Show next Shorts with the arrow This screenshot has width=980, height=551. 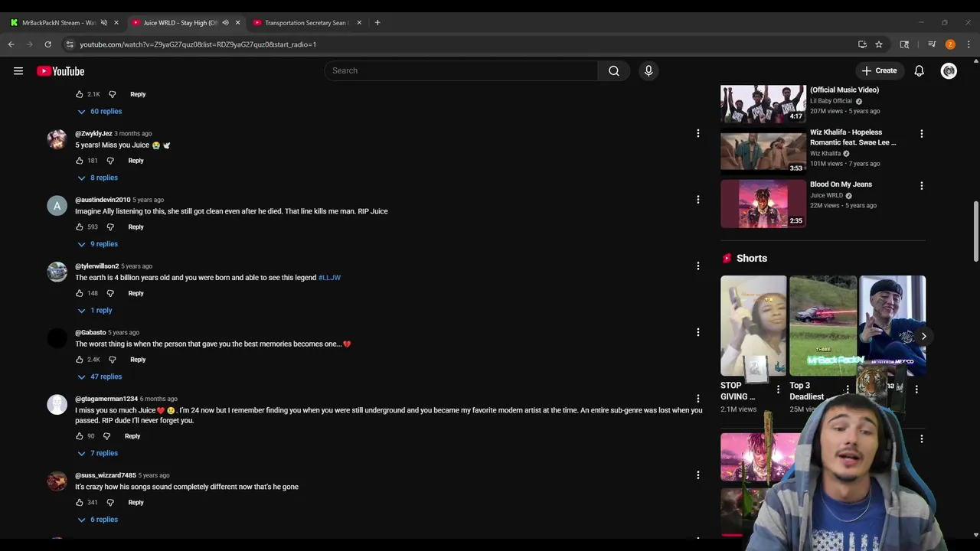[x=923, y=336]
